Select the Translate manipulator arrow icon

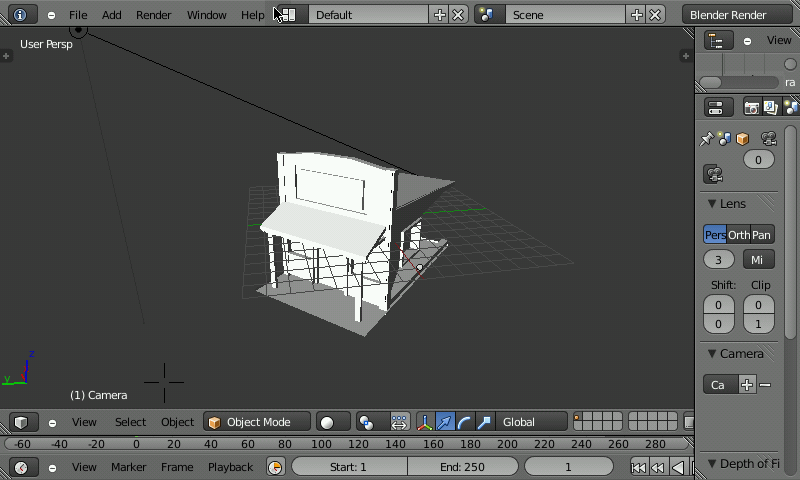[445, 422]
